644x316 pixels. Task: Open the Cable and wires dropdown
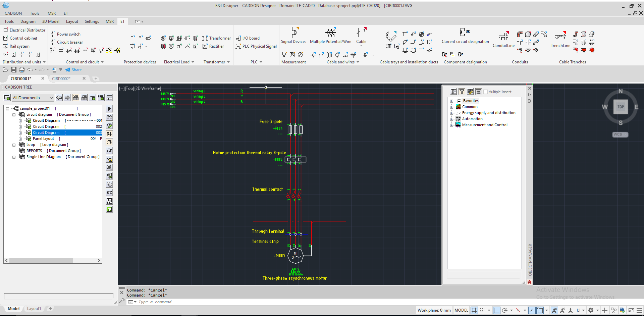pos(358,62)
